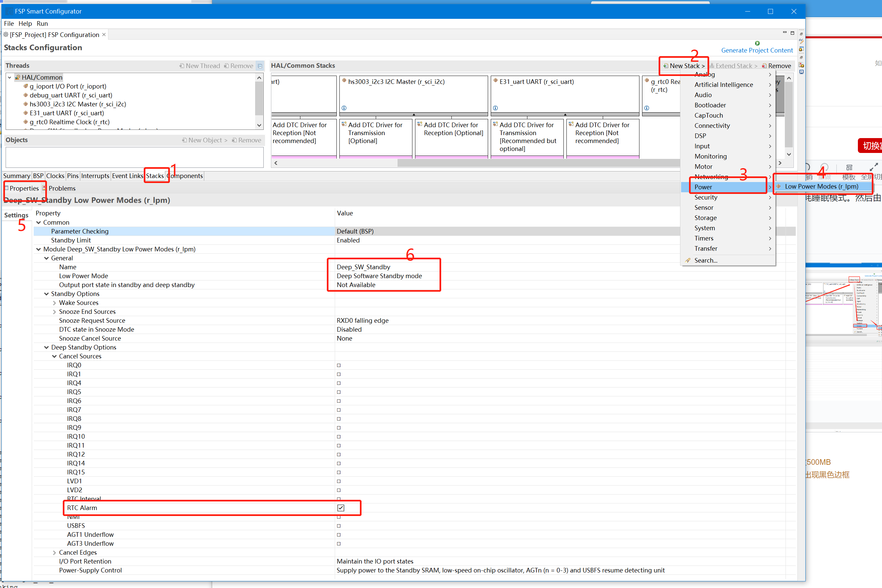Enable the LVD1 cancel source checkbox
The image size is (882, 588).
pos(339,481)
